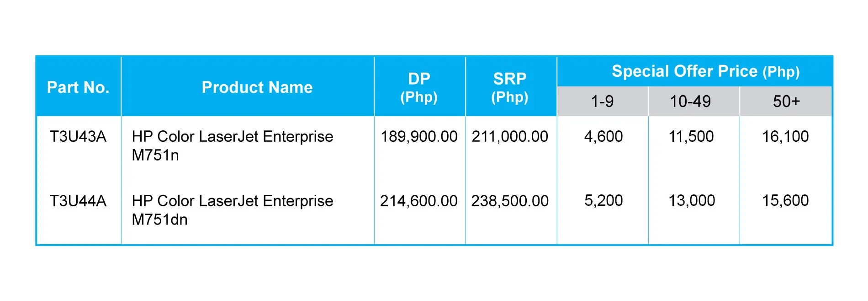Image resolution: width=868 pixels, height=301 pixels.
Task: Click the 214,600.00 DP value
Action: click(x=419, y=201)
